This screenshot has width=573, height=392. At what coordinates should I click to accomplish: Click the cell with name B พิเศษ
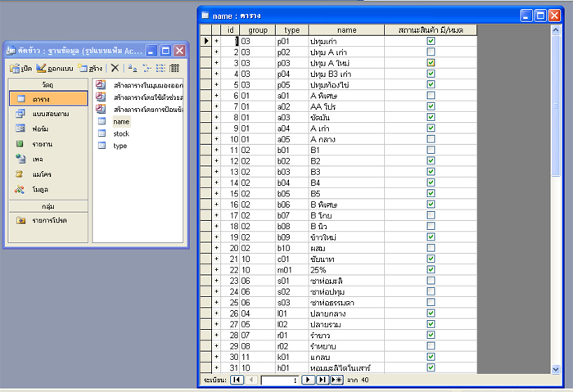pyautogui.click(x=346, y=205)
